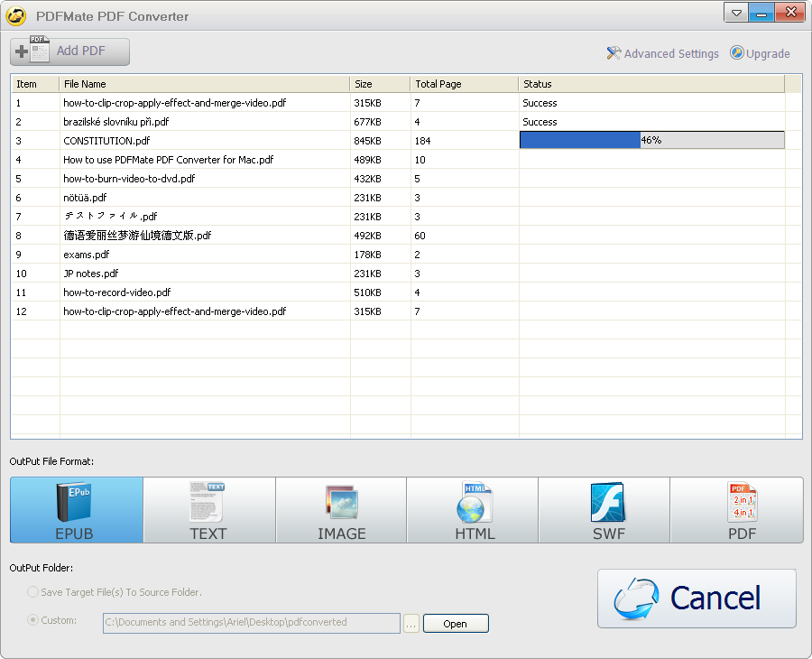Click Success status of row 1

tap(540, 103)
